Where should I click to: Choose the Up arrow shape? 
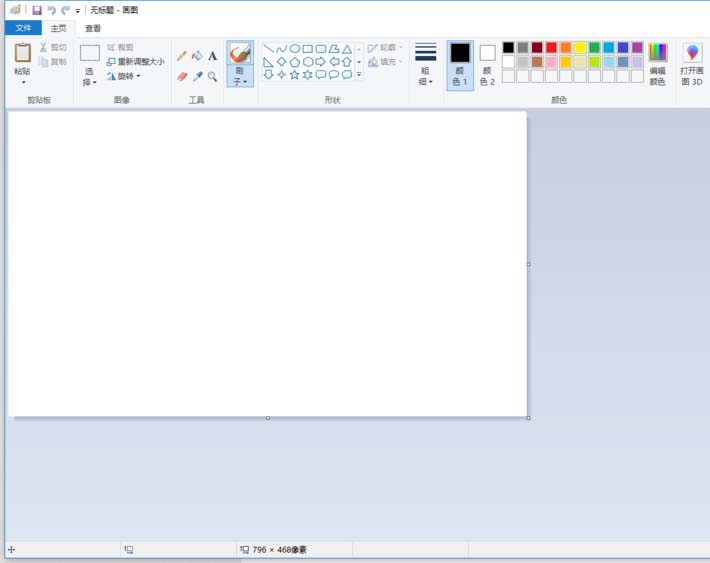tap(347, 62)
